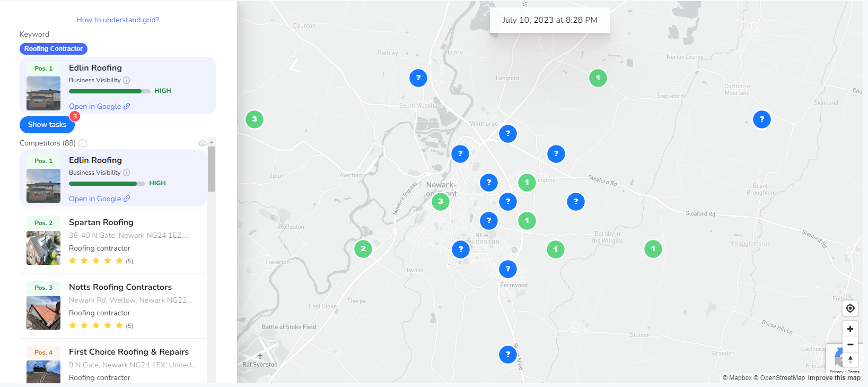Click the red 3 badge on Show tasks
The width and height of the screenshot is (868, 387).
[75, 116]
